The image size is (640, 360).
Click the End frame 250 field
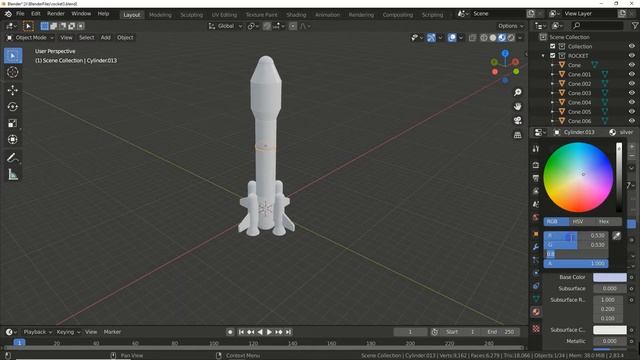[502, 332]
